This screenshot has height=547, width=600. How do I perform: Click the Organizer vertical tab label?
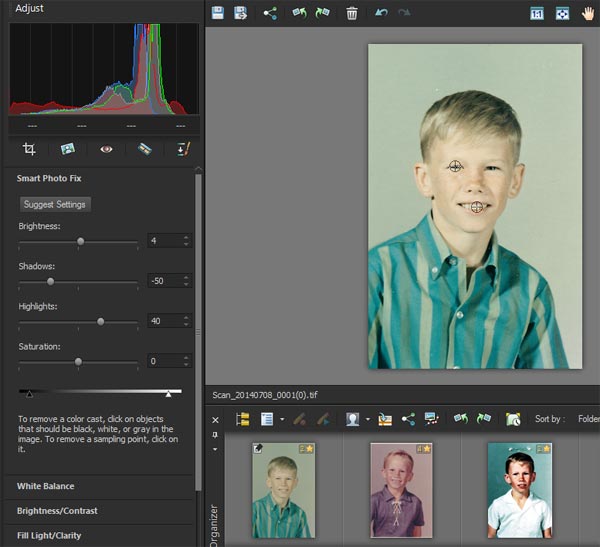214,525
